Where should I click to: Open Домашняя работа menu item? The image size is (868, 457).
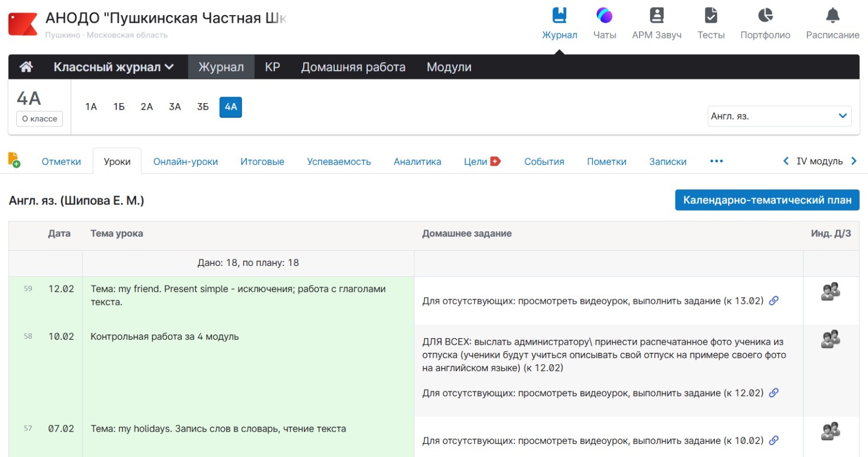(x=353, y=67)
